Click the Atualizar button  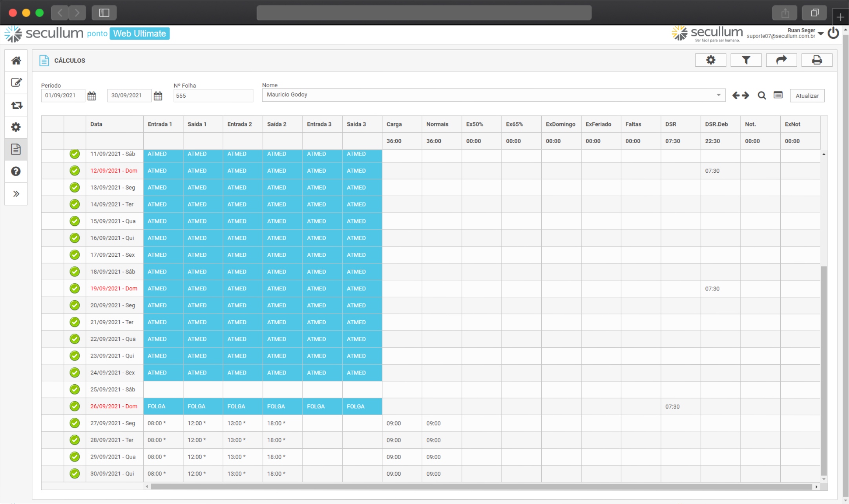(x=807, y=96)
